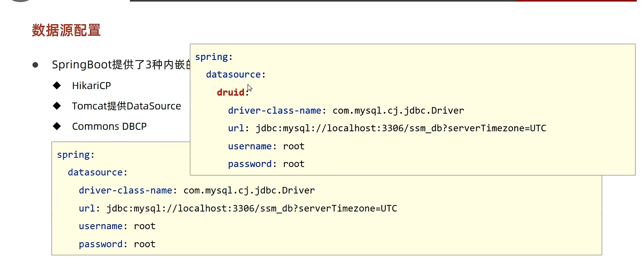Click the red 数据源配置 slide title

(66, 30)
